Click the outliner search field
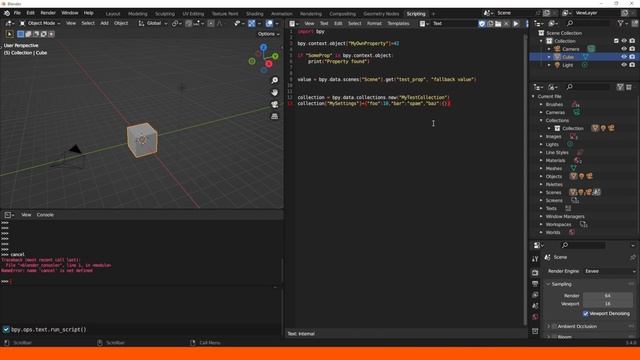Screen dimensions: 640x360 (x=589, y=24)
